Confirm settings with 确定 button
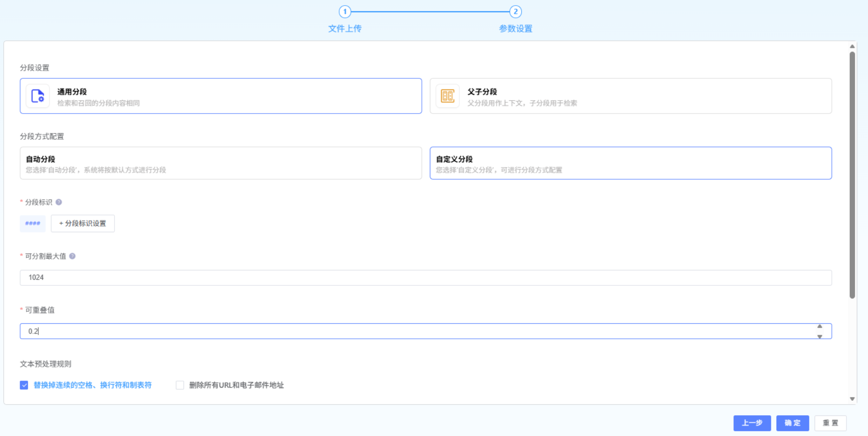Viewport: 868px width, 436px height. coord(792,423)
